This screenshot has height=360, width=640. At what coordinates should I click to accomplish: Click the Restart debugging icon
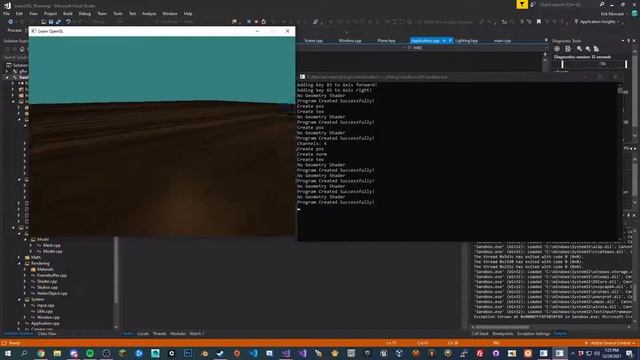pyautogui.click(x=264, y=22)
